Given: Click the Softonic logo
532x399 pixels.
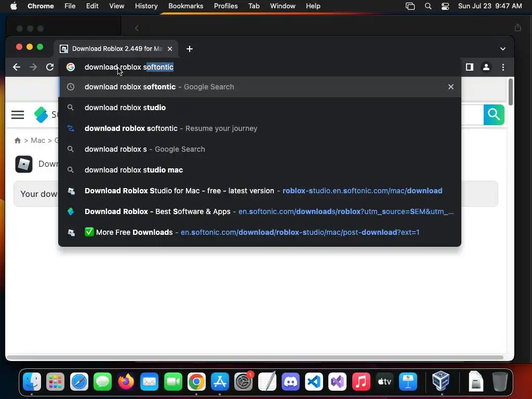Looking at the screenshot, I should coord(41,115).
